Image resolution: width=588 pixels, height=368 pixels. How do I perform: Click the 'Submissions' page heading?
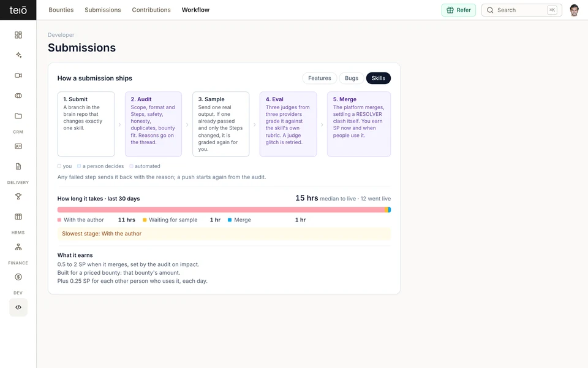pyautogui.click(x=81, y=48)
